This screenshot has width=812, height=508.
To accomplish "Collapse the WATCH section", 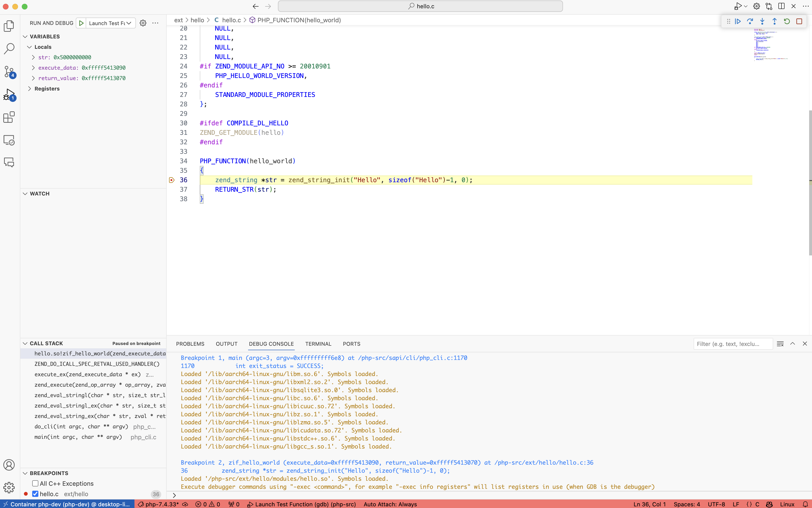I will [x=25, y=194].
